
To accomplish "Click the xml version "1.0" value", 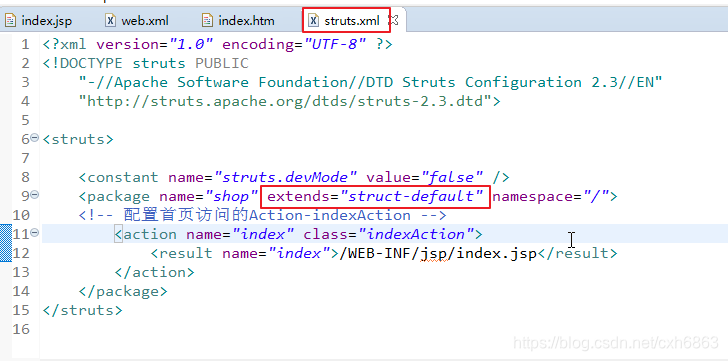I will point(191,45).
